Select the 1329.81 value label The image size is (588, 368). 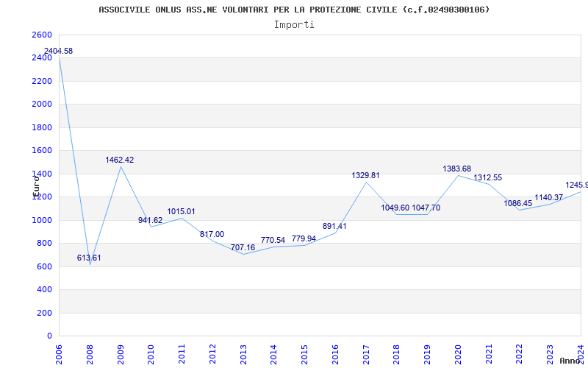[x=365, y=175]
